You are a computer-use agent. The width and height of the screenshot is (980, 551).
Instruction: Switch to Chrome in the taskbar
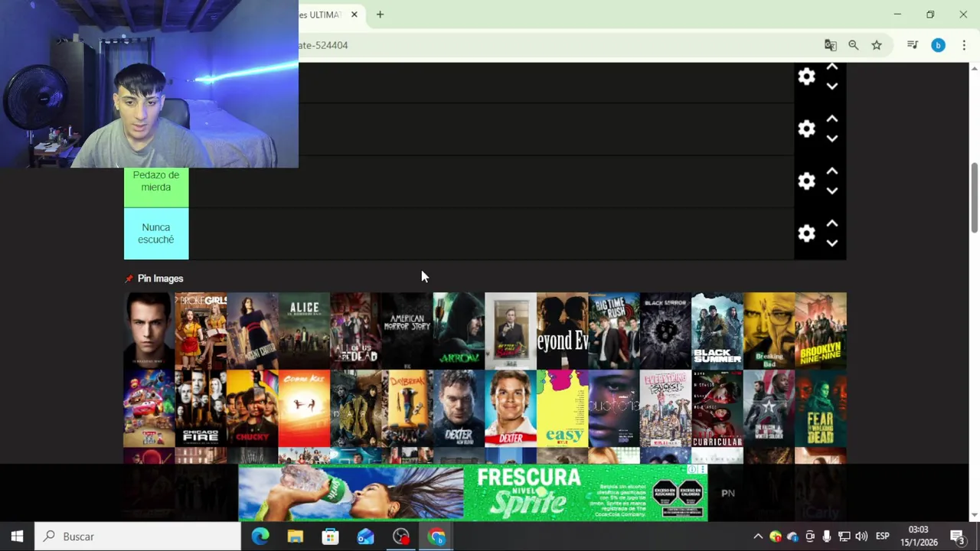click(436, 536)
